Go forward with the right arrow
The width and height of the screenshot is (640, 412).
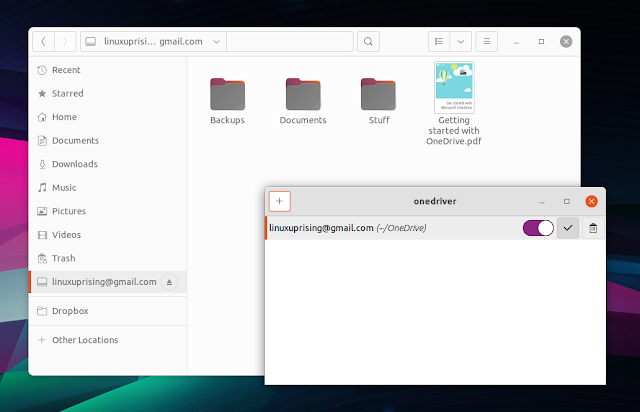coord(65,42)
